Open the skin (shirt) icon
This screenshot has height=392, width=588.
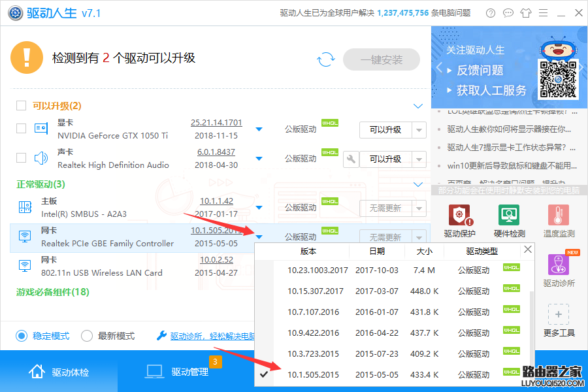[526, 13]
